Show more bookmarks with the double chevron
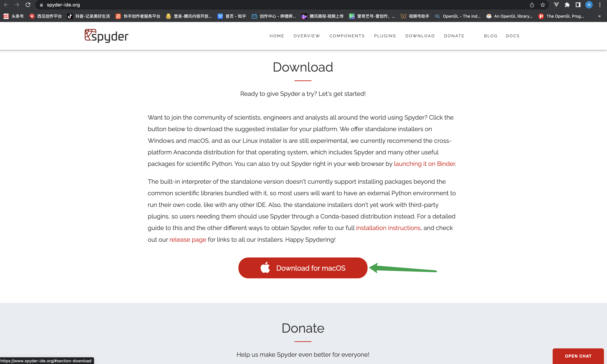607x364 pixels. pyautogui.click(x=599, y=16)
